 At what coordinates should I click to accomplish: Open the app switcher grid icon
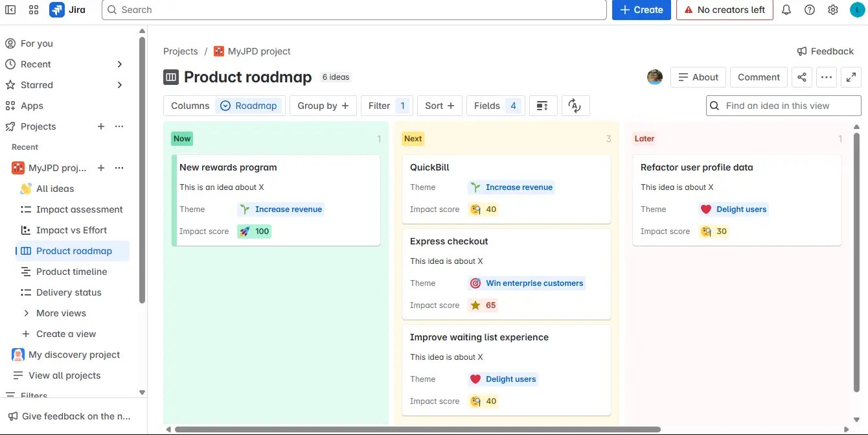point(34,10)
